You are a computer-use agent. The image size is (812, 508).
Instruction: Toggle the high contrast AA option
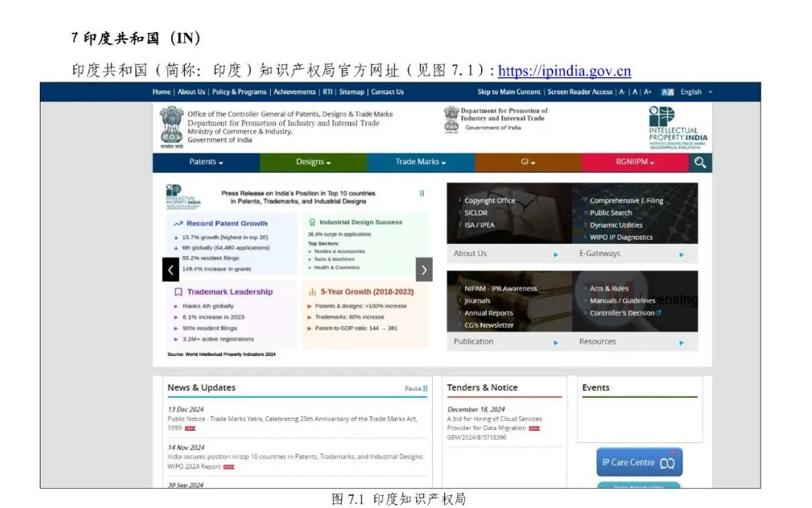[667, 92]
